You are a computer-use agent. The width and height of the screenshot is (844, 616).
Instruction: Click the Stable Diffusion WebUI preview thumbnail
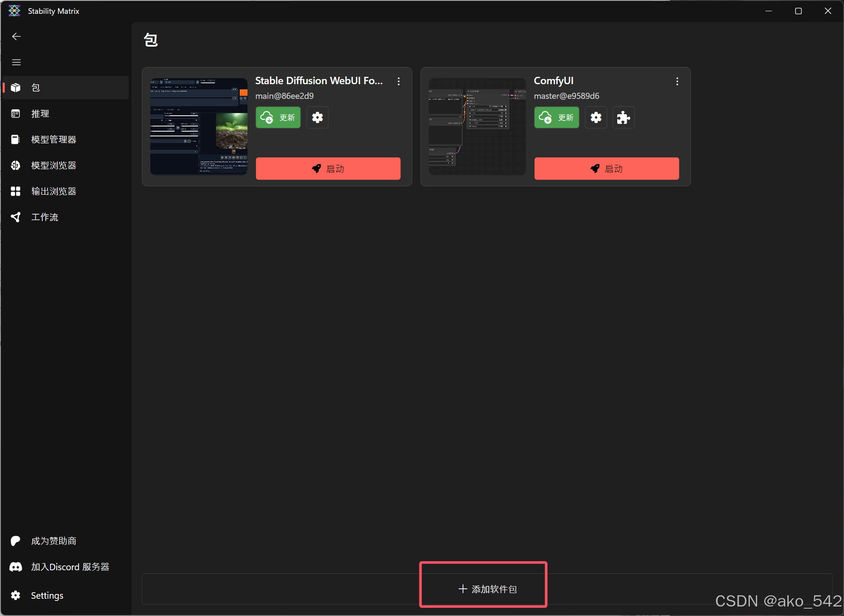[x=199, y=126]
